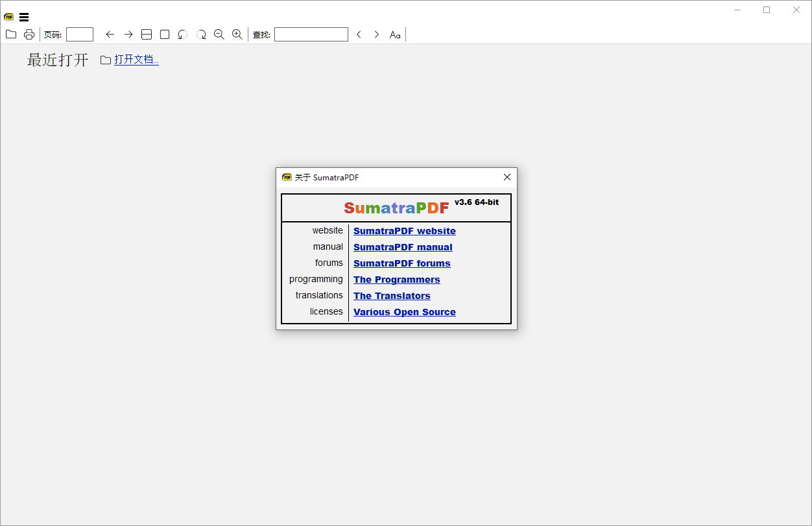The image size is (812, 526).
Task: Click the Open file folder toolbar icon
Action: (x=11, y=34)
